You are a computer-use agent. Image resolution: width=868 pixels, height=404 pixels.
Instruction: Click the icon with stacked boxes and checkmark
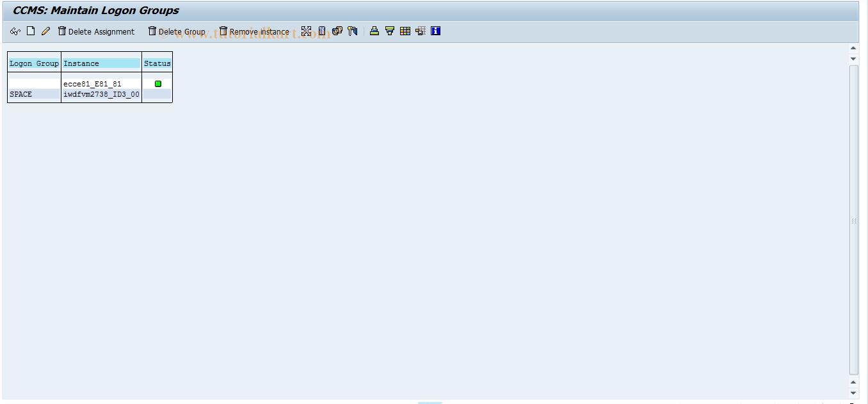tap(337, 31)
